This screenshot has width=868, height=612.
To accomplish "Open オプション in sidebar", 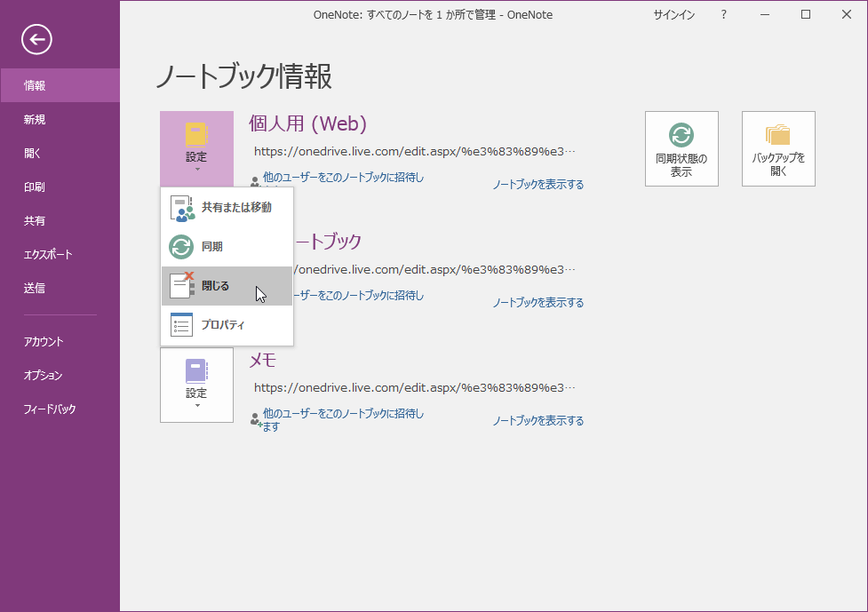I will point(60,375).
